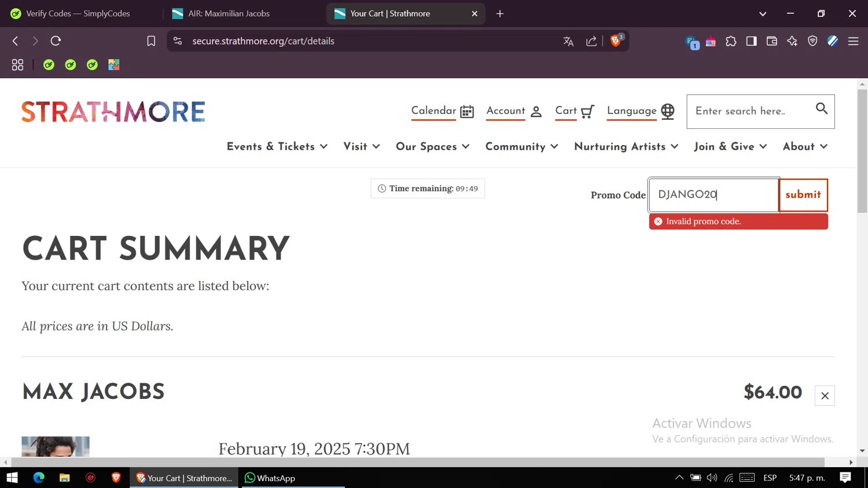868x488 pixels.
Task: Click the translate page icon
Action: tap(568, 41)
